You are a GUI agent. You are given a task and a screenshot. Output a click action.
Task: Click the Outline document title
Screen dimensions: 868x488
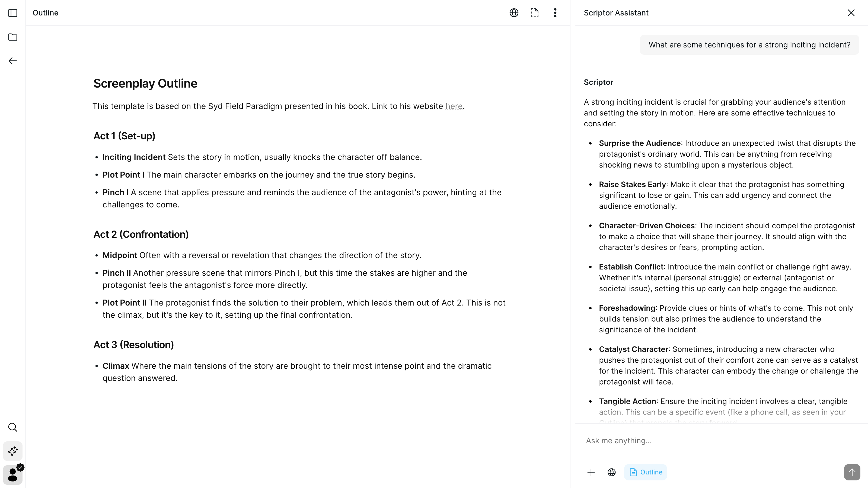(x=46, y=13)
